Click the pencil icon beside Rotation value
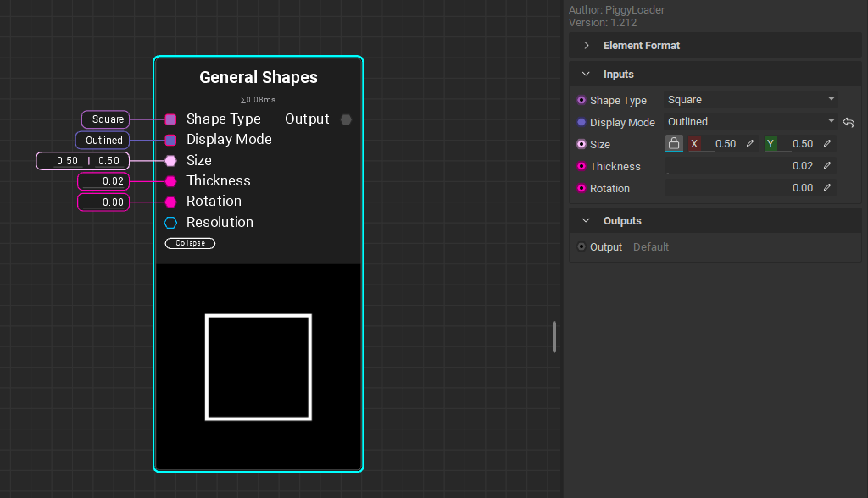Image resolution: width=868 pixels, height=498 pixels. click(827, 188)
